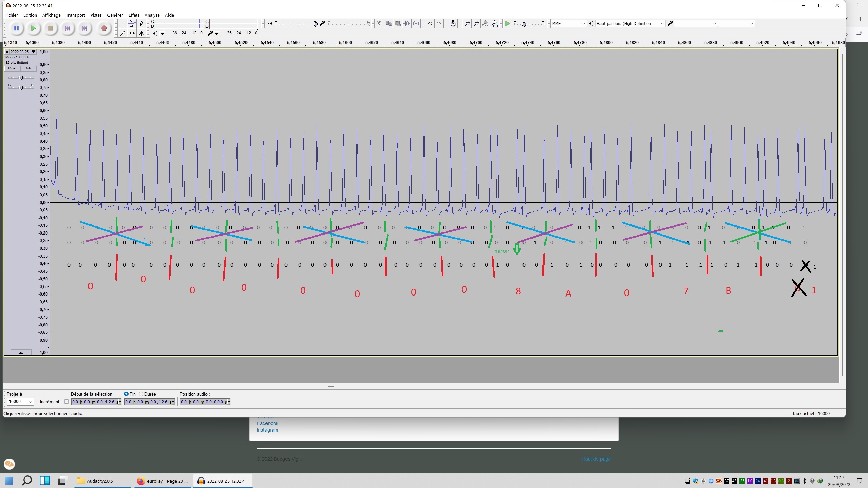The image size is (868, 488).
Task: Open the Projet à rate dropdown
Action: click(x=20, y=402)
